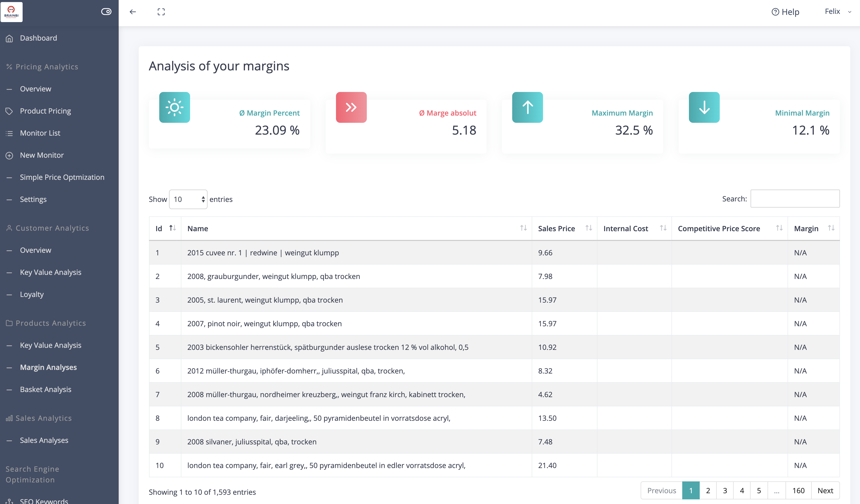Click the fullscreen expand icon
860x504 pixels.
point(161,12)
